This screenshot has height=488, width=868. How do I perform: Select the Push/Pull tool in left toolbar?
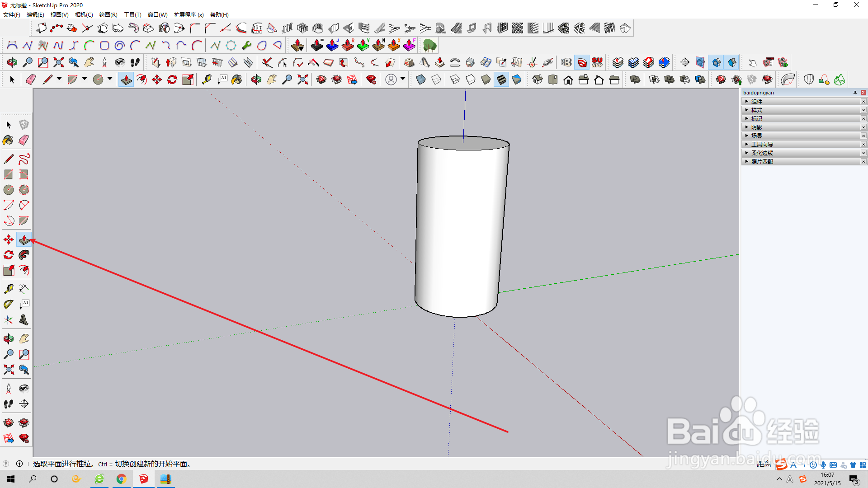24,239
